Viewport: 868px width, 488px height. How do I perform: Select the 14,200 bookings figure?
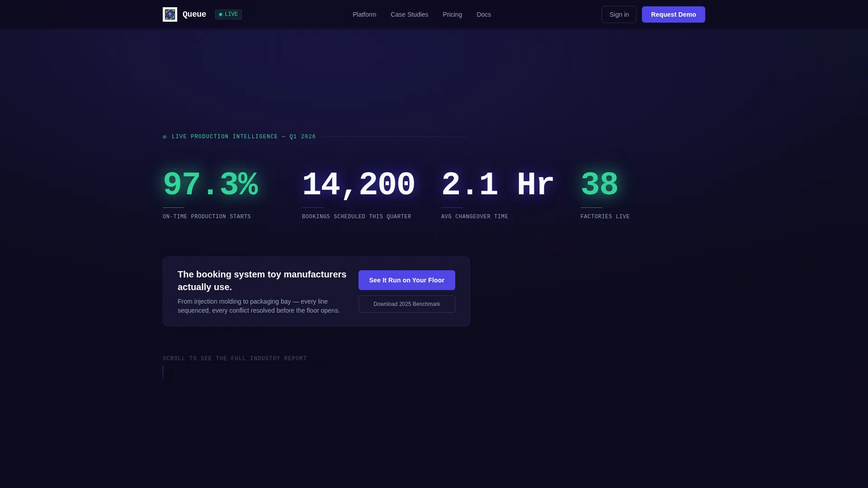359,185
